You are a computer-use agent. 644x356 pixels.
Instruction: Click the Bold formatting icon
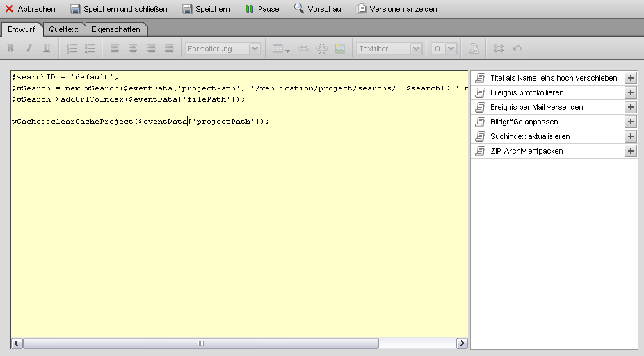point(10,49)
